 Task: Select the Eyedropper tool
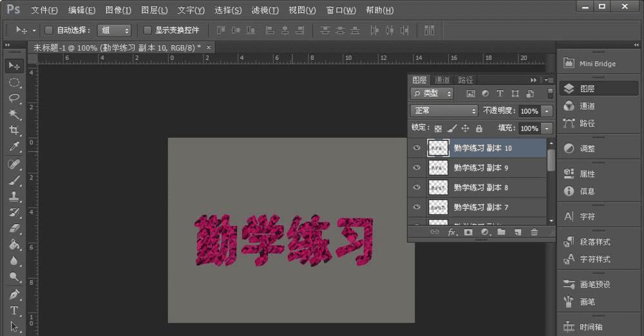[14, 147]
